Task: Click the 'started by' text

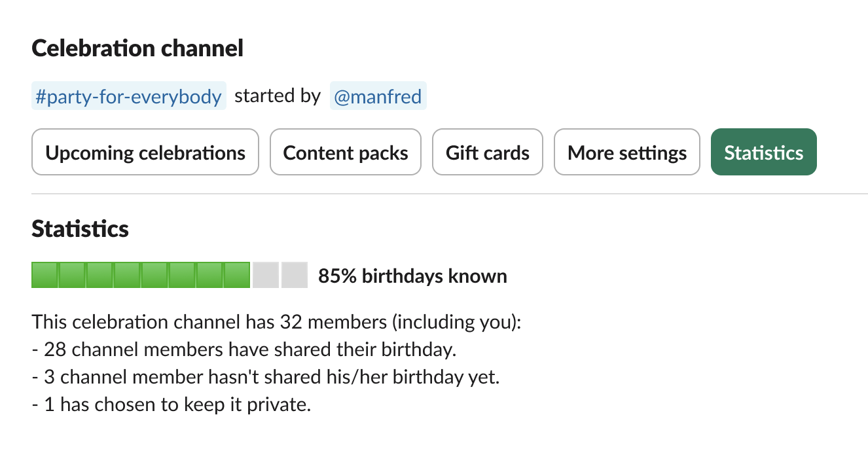Action: (278, 96)
